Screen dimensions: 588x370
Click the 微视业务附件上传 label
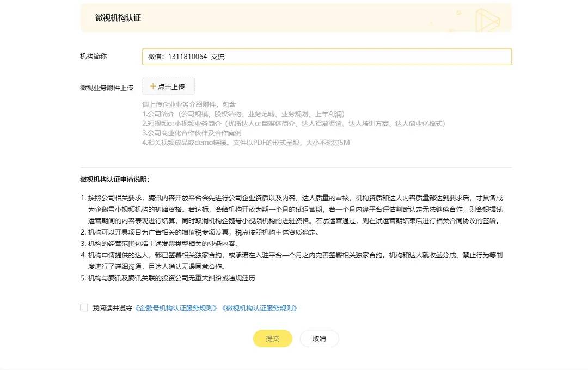pos(107,88)
